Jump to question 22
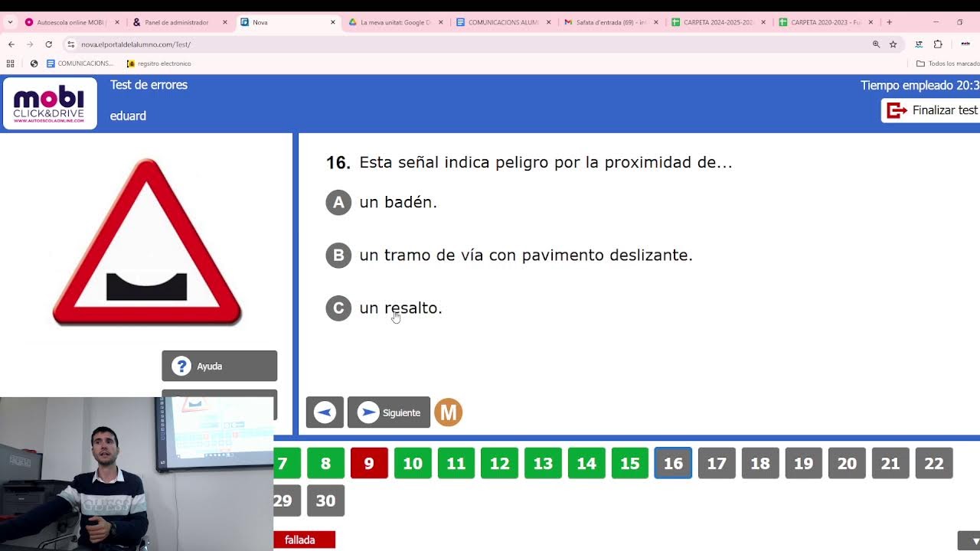980x551 pixels. 934,463
